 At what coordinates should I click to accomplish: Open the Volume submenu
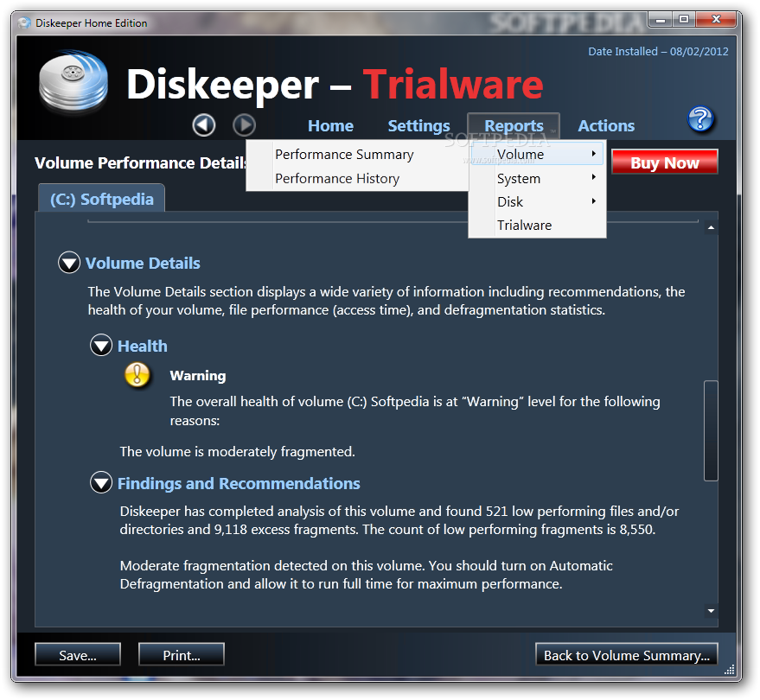537,154
